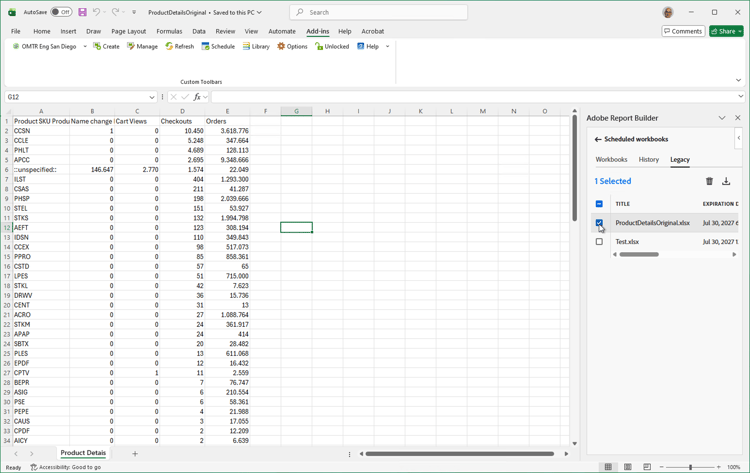The image size is (750, 473).
Task: Click the Refresh toolbar icon
Action: click(180, 46)
